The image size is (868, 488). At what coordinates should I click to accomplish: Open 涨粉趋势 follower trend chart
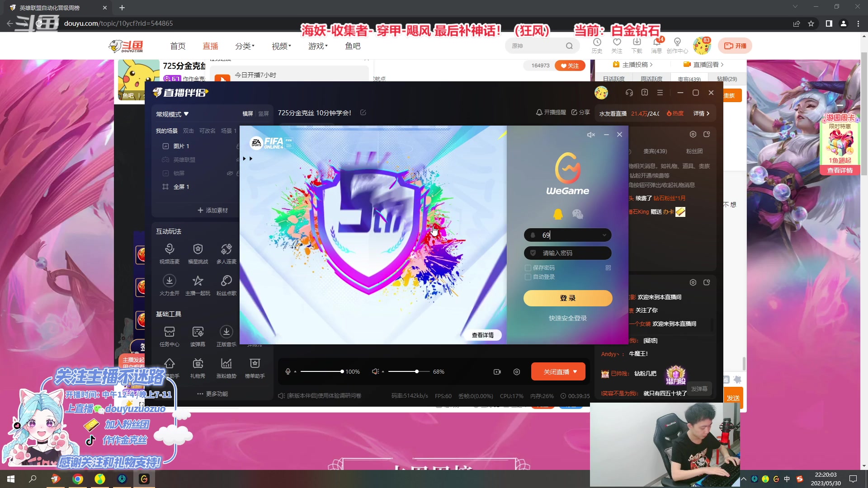226,368
